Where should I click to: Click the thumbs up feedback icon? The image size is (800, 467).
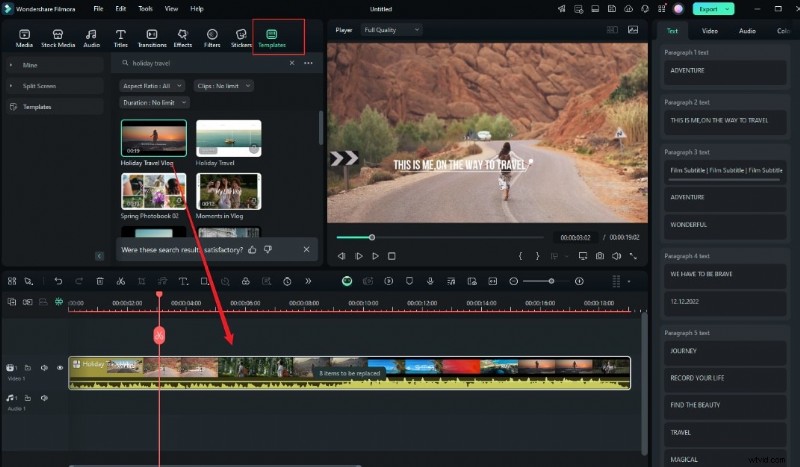pyautogui.click(x=252, y=249)
